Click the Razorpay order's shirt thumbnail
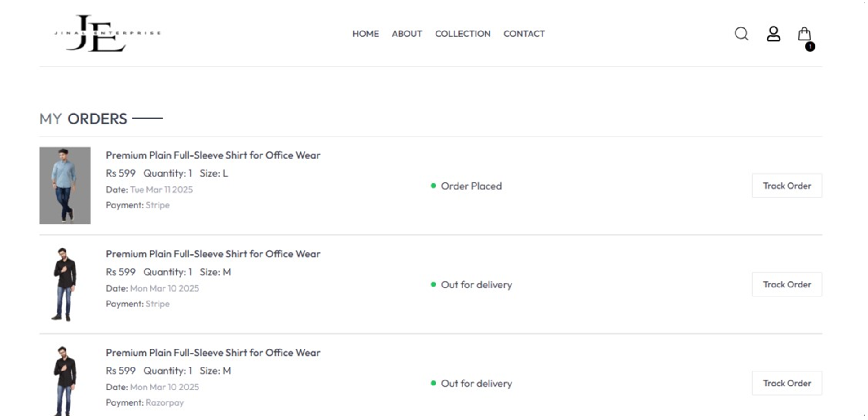868x420 pixels. pos(65,381)
